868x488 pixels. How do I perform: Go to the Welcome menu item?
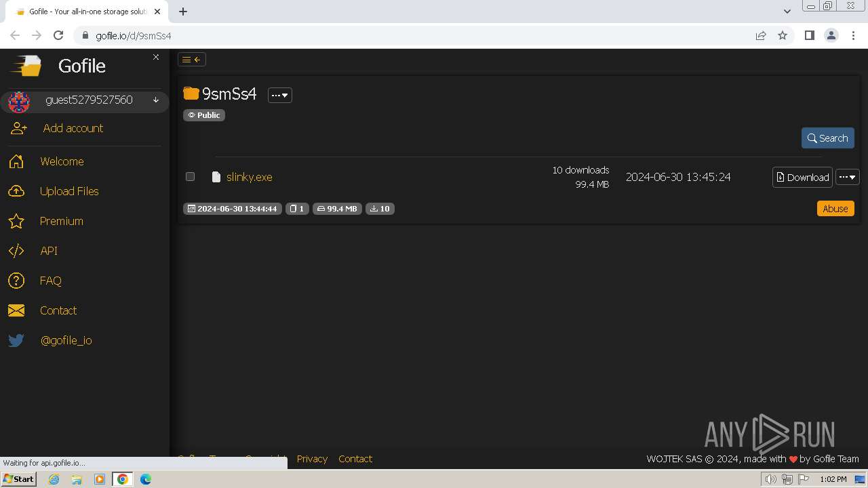(x=62, y=161)
